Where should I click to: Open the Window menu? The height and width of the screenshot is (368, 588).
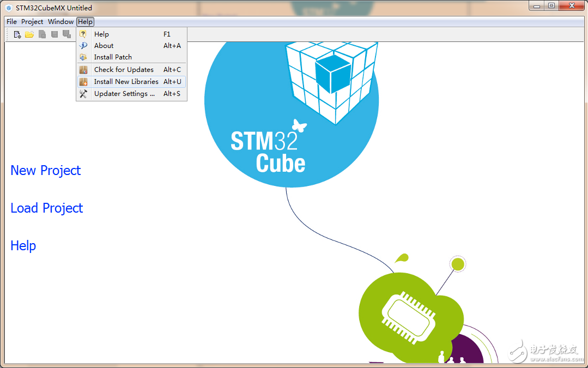pos(60,22)
